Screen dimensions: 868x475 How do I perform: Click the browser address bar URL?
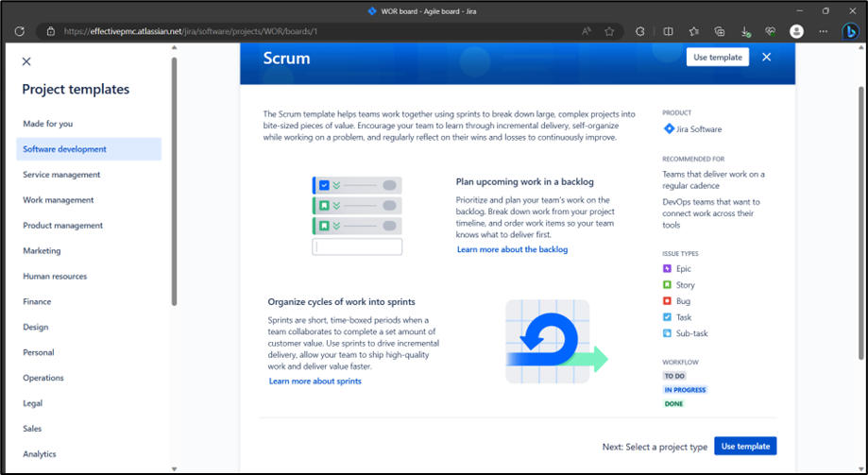point(191,31)
